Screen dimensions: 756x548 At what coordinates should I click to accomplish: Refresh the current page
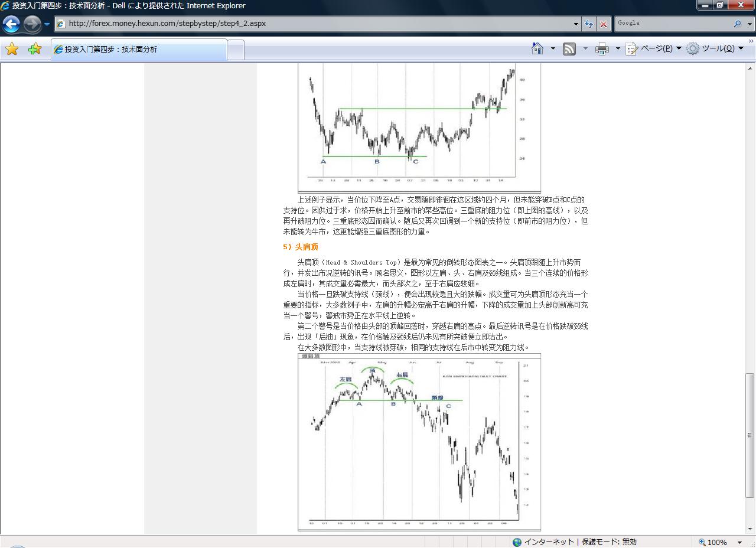coord(589,24)
